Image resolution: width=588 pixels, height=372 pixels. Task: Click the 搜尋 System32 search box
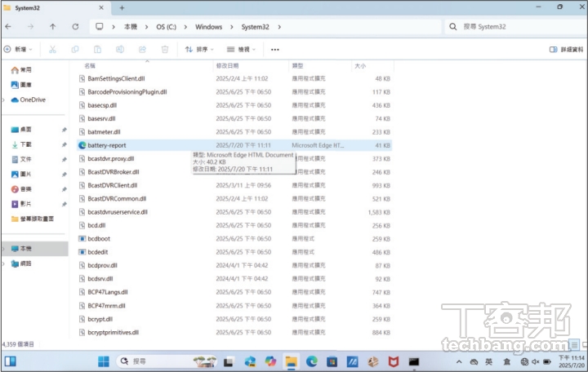(514, 27)
